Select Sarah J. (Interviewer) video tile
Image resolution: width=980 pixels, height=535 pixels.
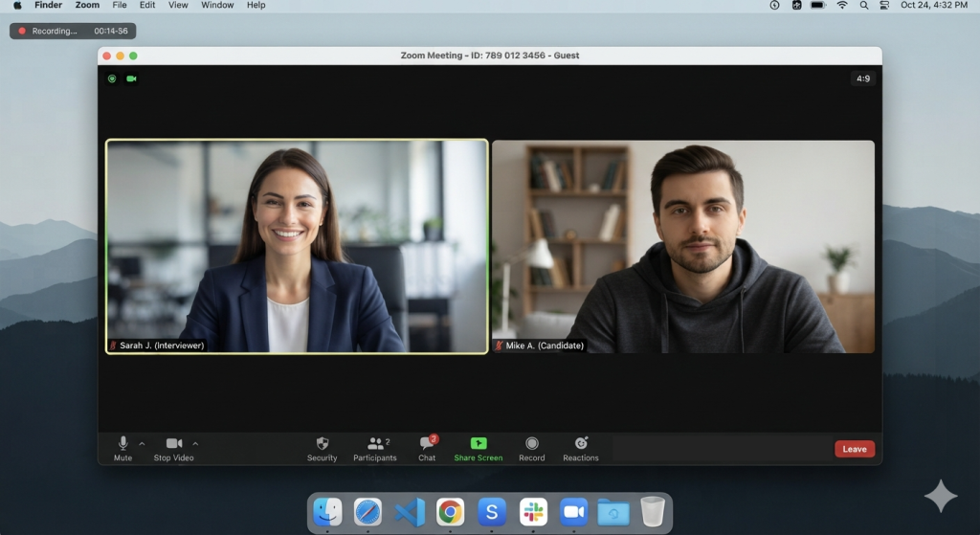click(x=297, y=246)
